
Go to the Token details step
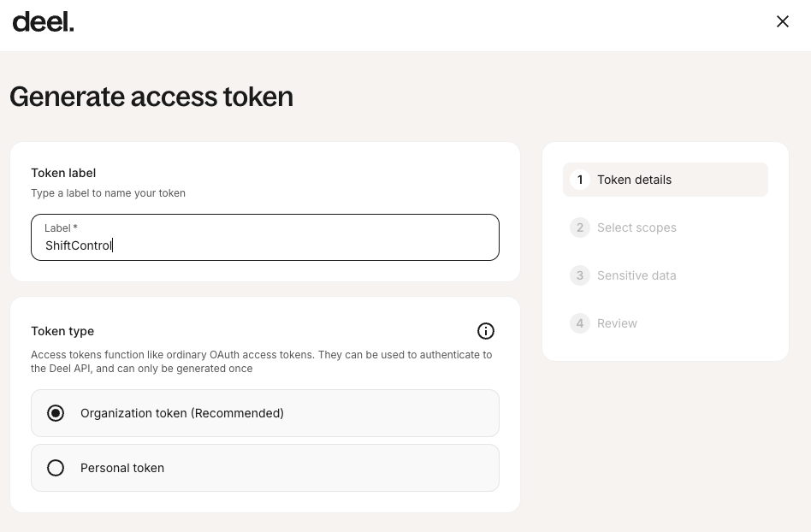point(634,180)
